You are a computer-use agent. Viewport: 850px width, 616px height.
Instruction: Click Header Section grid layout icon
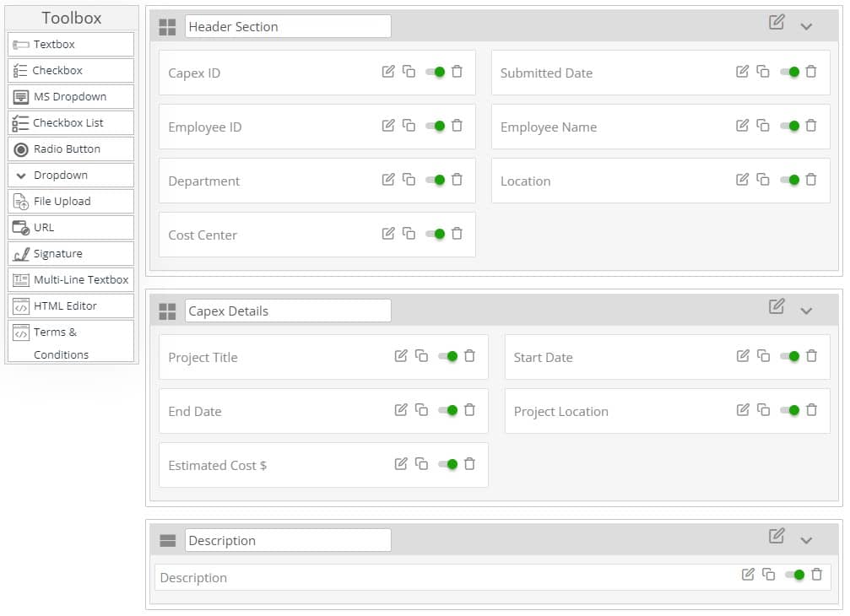point(167,27)
